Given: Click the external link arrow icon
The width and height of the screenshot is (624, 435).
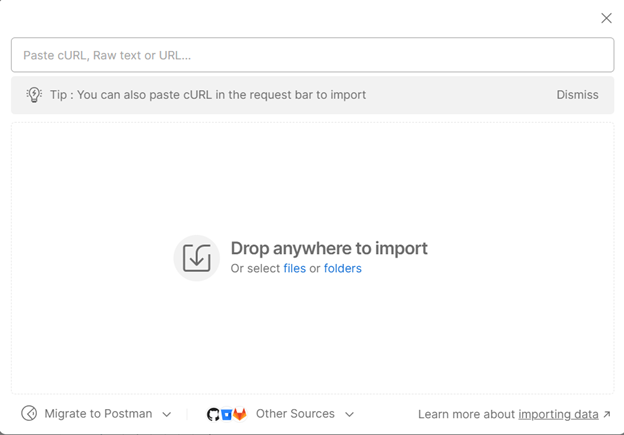Looking at the screenshot, I should click(x=606, y=414).
